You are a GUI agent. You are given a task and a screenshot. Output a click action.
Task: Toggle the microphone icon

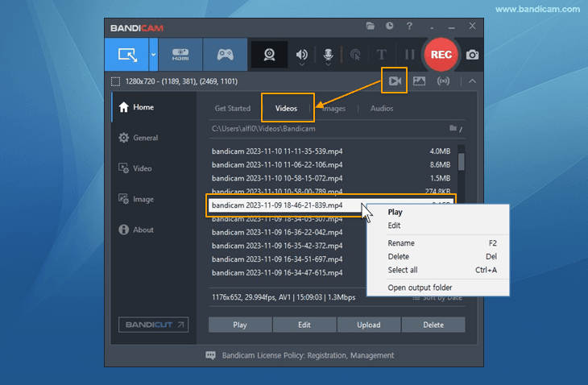(x=328, y=55)
